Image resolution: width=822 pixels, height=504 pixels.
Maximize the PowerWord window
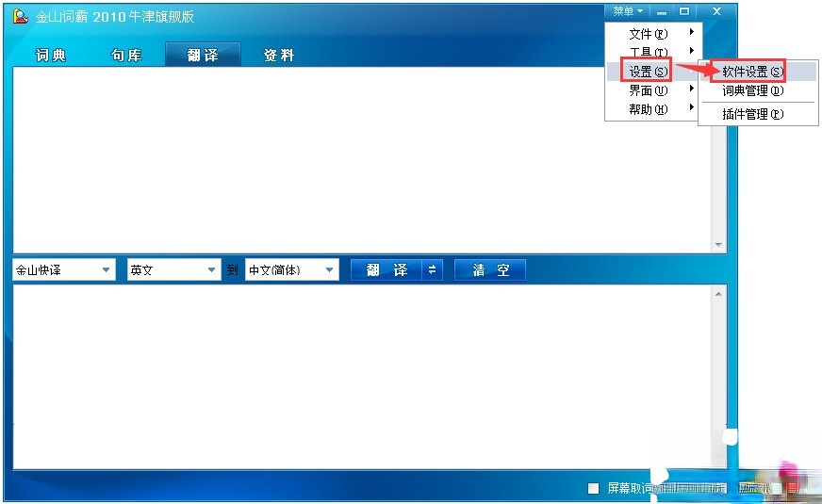[684, 11]
